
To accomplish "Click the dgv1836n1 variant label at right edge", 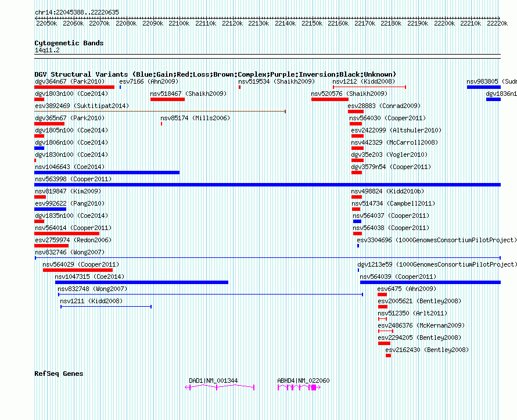I will tap(501, 94).
